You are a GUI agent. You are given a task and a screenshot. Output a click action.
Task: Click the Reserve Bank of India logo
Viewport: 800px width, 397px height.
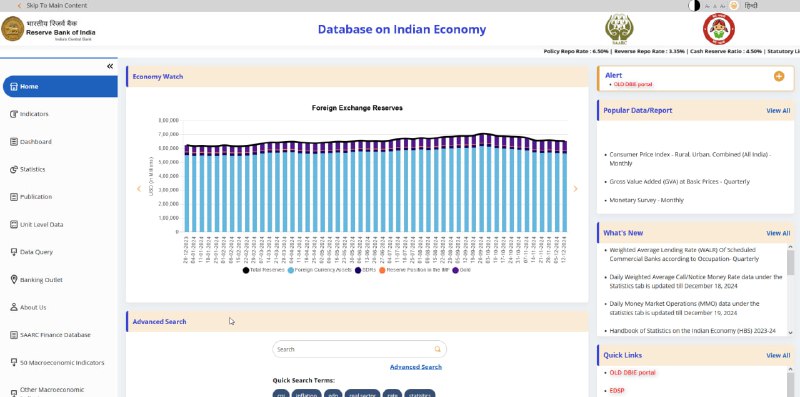(x=13, y=29)
